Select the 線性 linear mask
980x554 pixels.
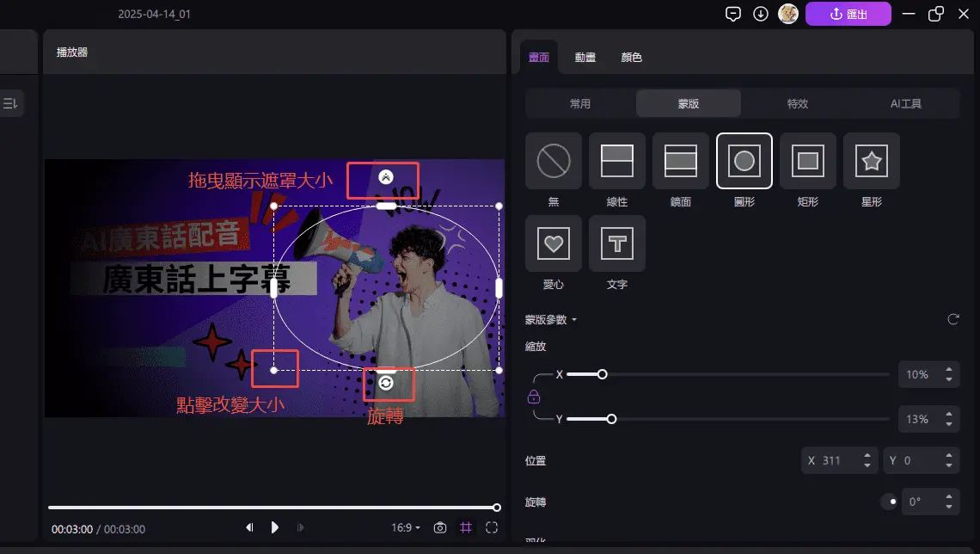tap(616, 161)
